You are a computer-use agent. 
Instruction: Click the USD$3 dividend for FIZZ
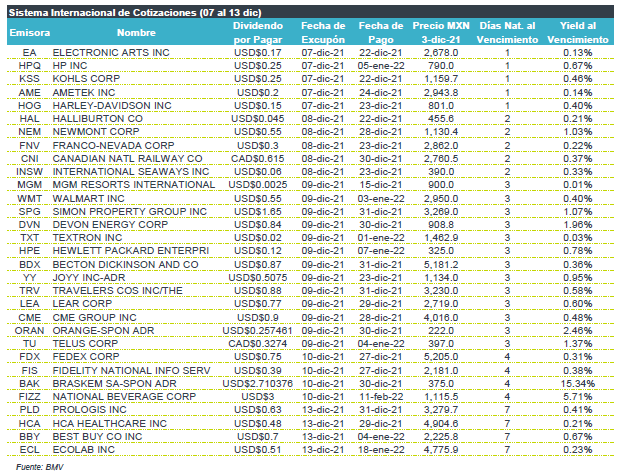click(258, 397)
